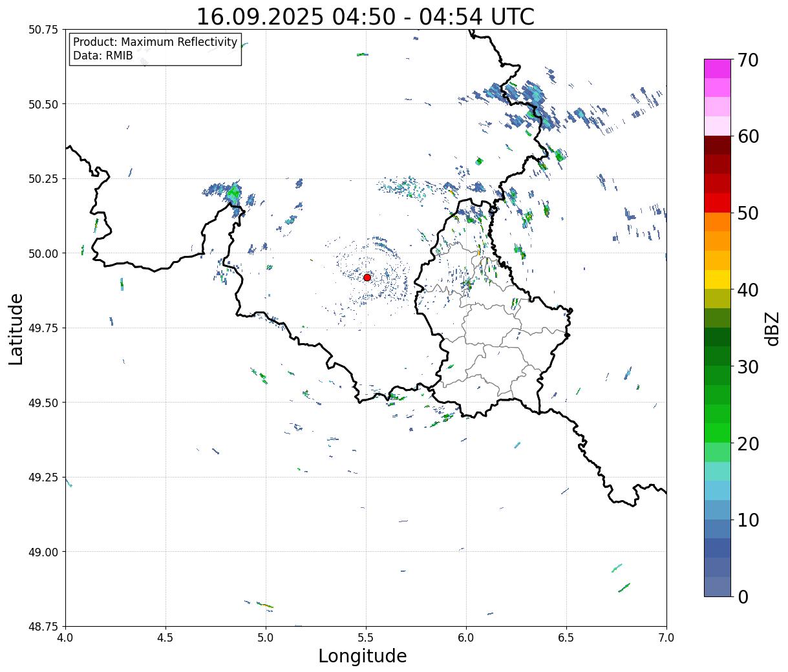Click the 'Data: RMIB' legend line
The image size is (788, 672).
(103, 56)
